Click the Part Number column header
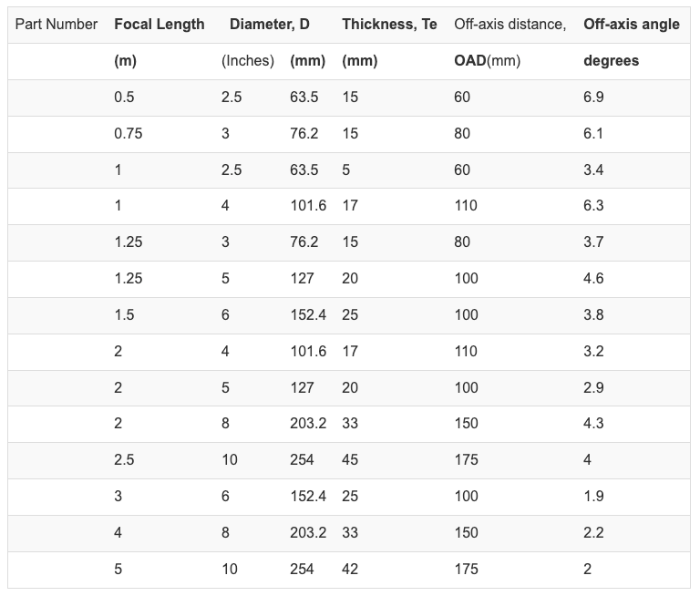This screenshot has height=596, width=700. [57, 25]
